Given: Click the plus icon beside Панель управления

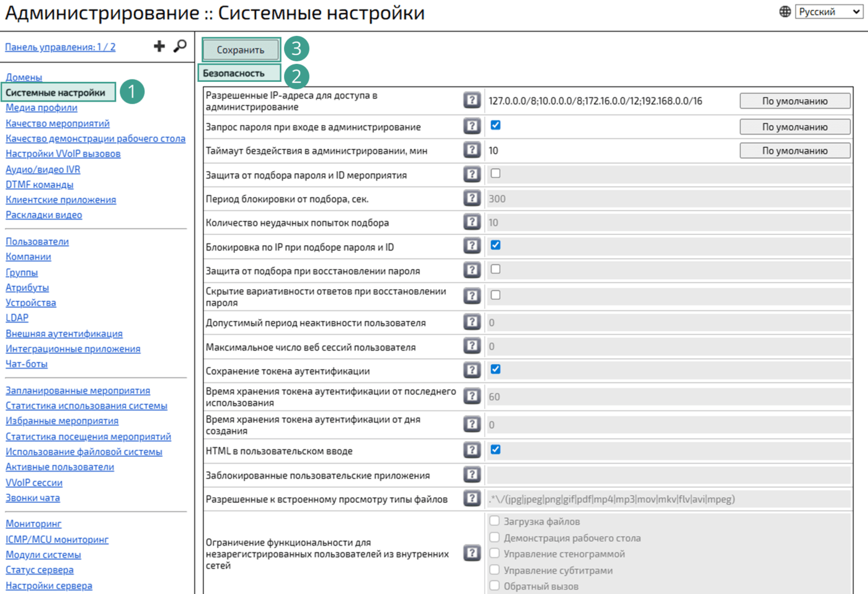Looking at the screenshot, I should click(x=159, y=46).
